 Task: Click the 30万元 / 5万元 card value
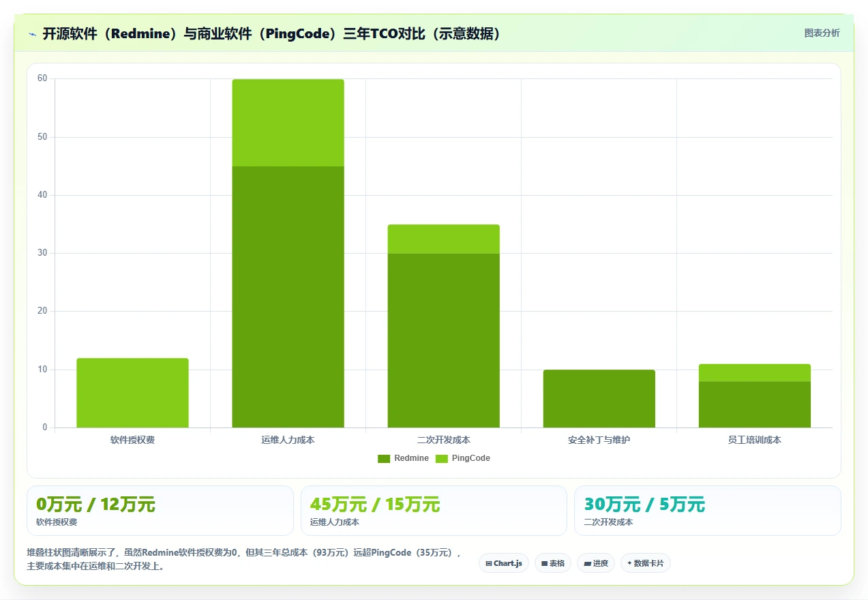point(644,505)
